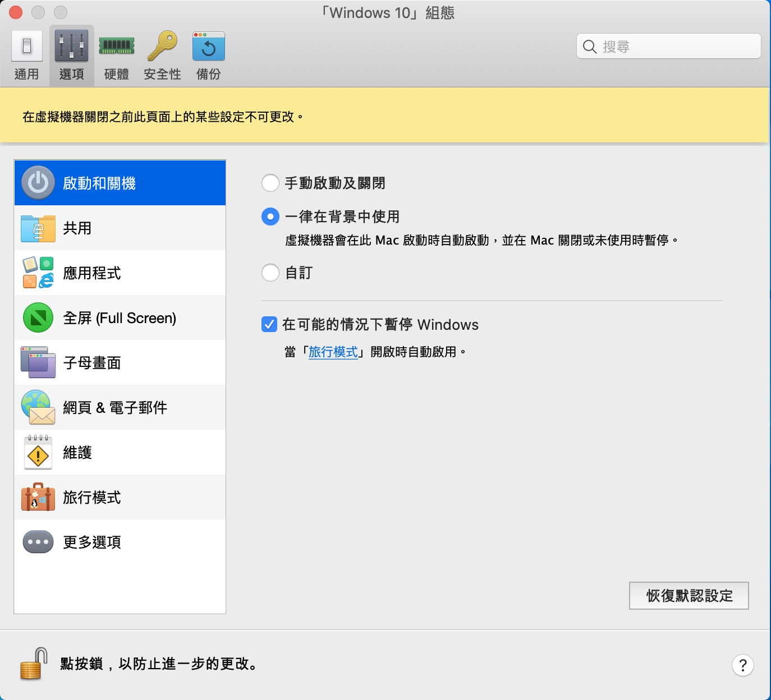Click the 維護 sidebar label
This screenshot has width=771, height=700.
[x=77, y=453]
